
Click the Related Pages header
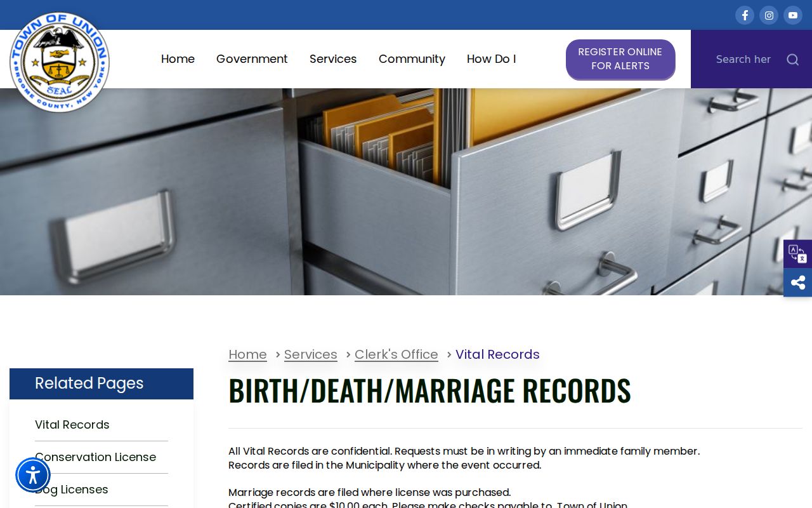[x=101, y=384]
